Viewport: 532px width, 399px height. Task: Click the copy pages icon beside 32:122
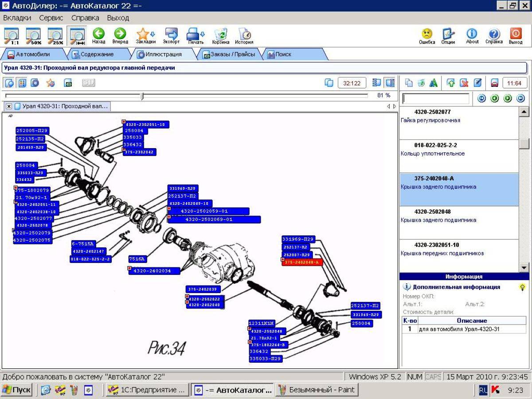[x=329, y=83]
